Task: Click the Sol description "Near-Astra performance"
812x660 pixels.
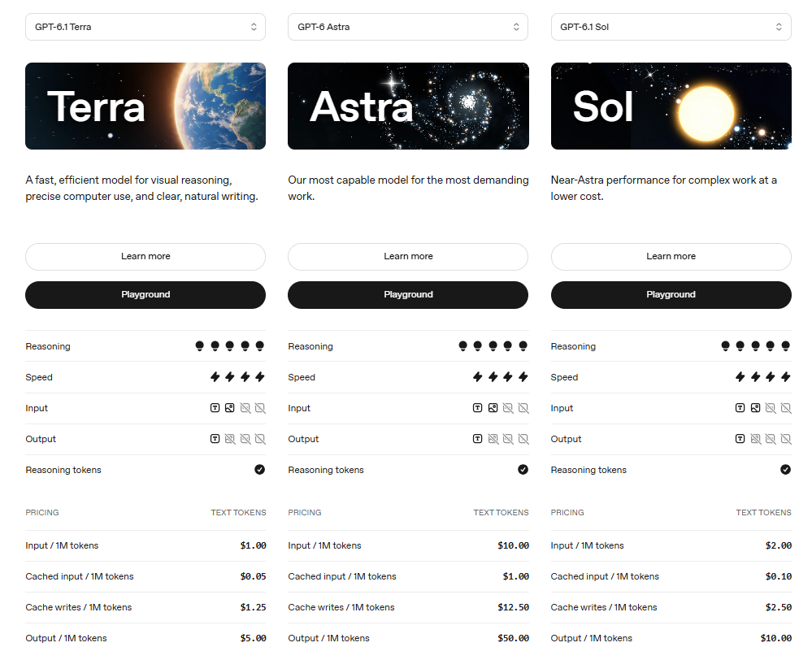Action: pos(664,188)
